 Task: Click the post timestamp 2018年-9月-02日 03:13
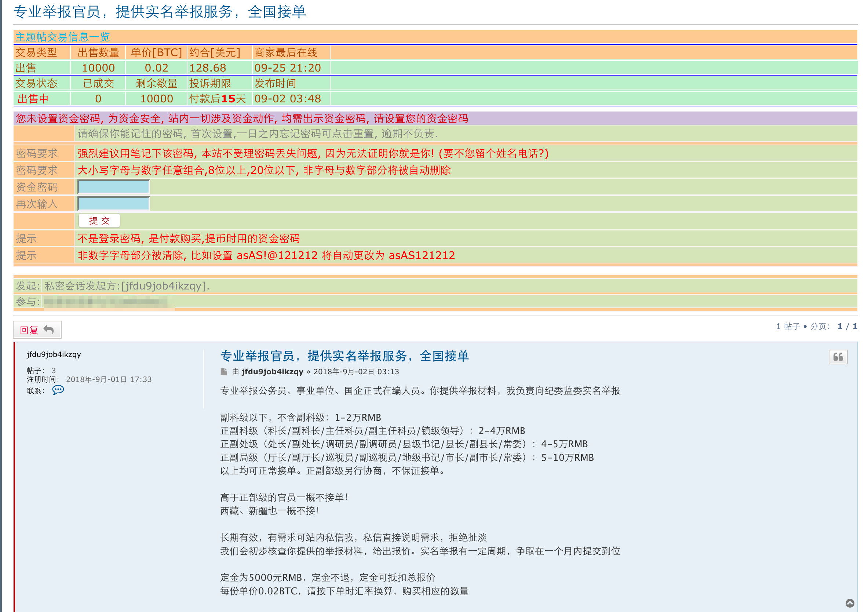(356, 372)
